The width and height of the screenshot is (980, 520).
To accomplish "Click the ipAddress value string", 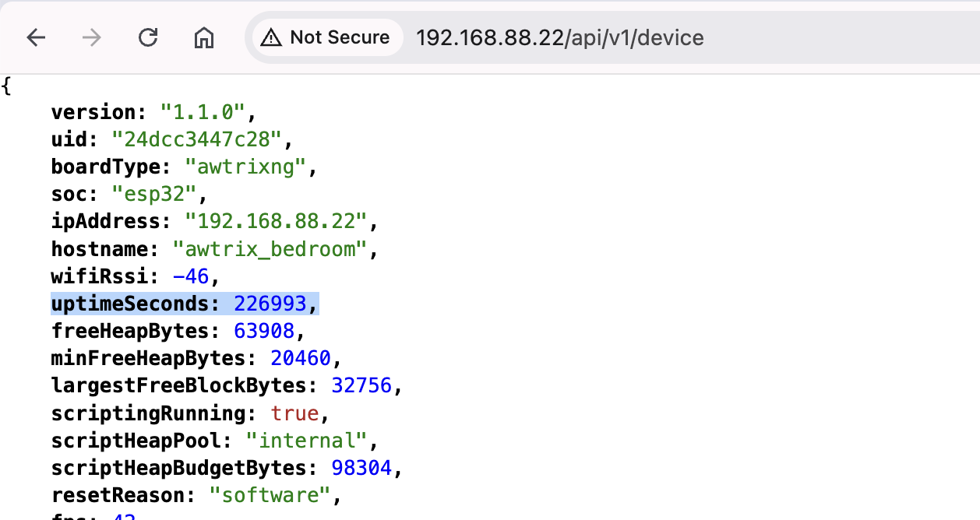I will point(276,221).
